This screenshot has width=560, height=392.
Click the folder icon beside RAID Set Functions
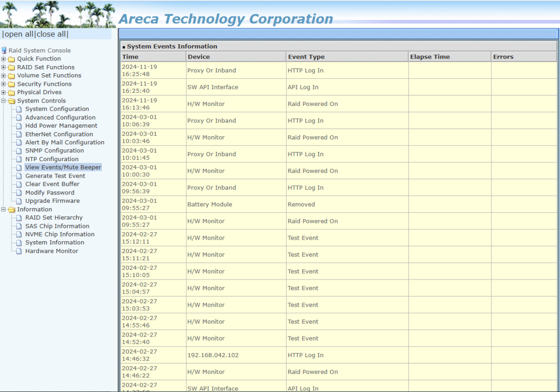[10, 67]
